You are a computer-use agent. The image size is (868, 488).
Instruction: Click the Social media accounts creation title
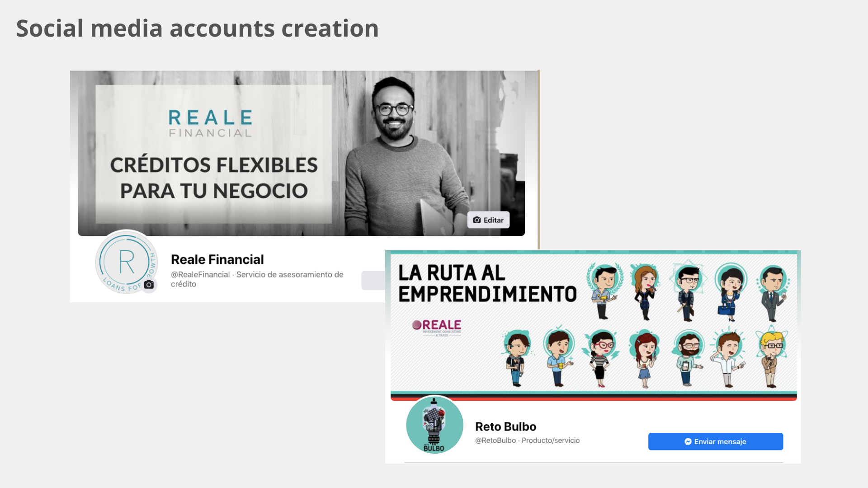pos(198,28)
